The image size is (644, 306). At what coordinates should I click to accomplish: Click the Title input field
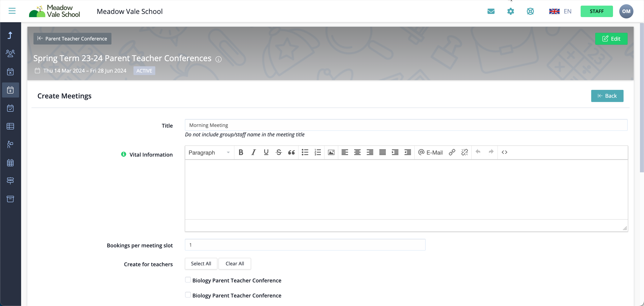pos(406,125)
